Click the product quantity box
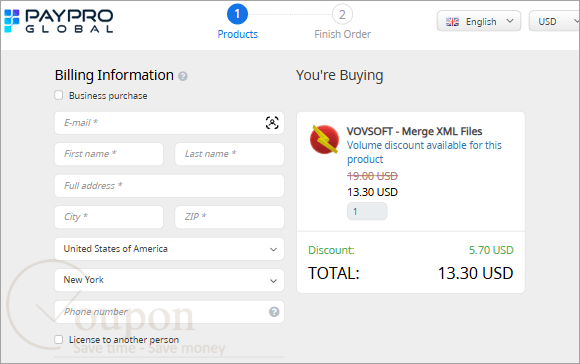The height and width of the screenshot is (364, 580). pos(367,211)
